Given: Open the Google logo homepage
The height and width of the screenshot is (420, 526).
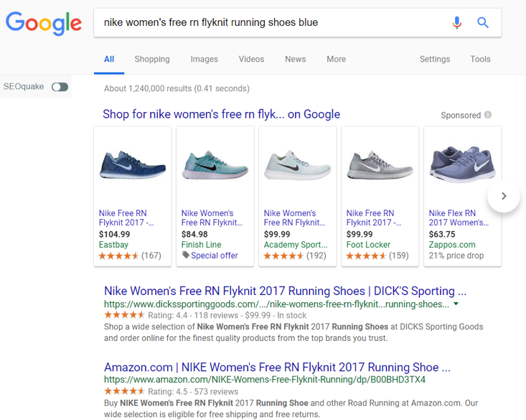Looking at the screenshot, I should point(44,23).
